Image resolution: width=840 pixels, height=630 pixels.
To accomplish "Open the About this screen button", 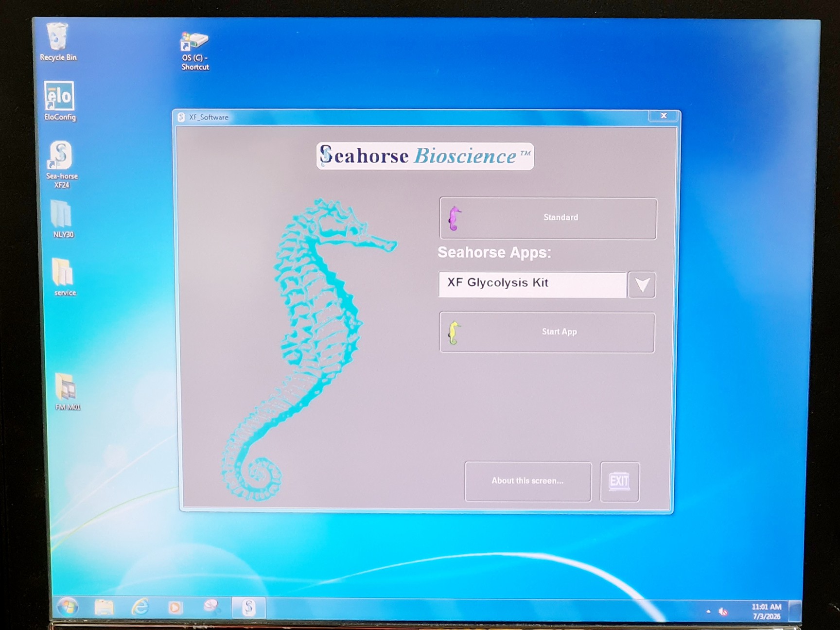I will pos(528,481).
